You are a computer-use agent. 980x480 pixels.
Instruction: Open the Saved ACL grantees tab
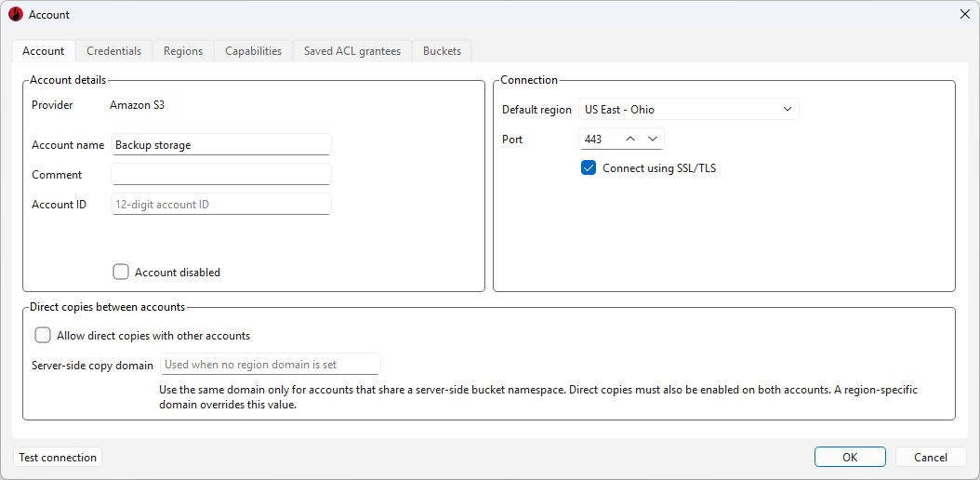click(352, 51)
